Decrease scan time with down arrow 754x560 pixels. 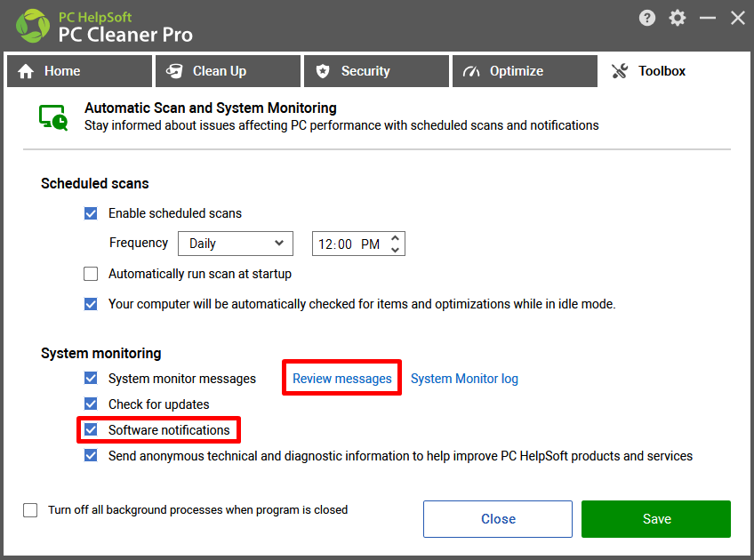(396, 250)
